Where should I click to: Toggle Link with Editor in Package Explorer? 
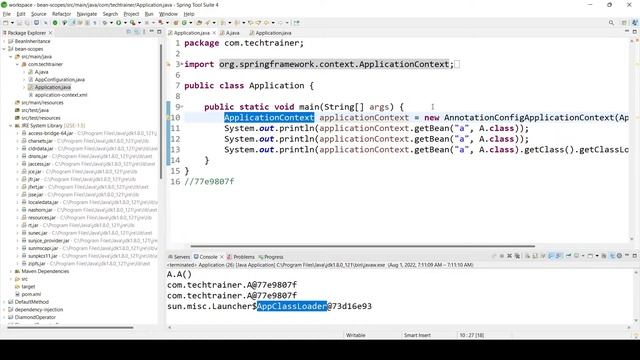tap(136, 32)
